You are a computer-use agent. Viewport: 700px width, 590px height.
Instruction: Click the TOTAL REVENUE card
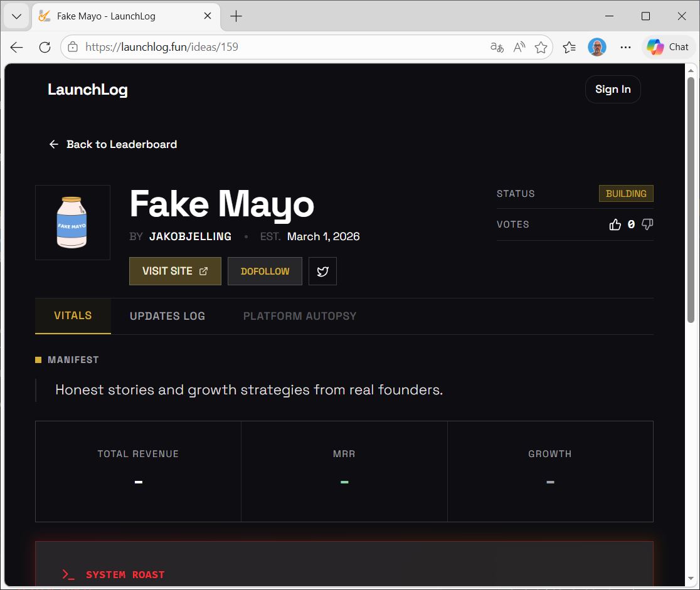pyautogui.click(x=138, y=471)
